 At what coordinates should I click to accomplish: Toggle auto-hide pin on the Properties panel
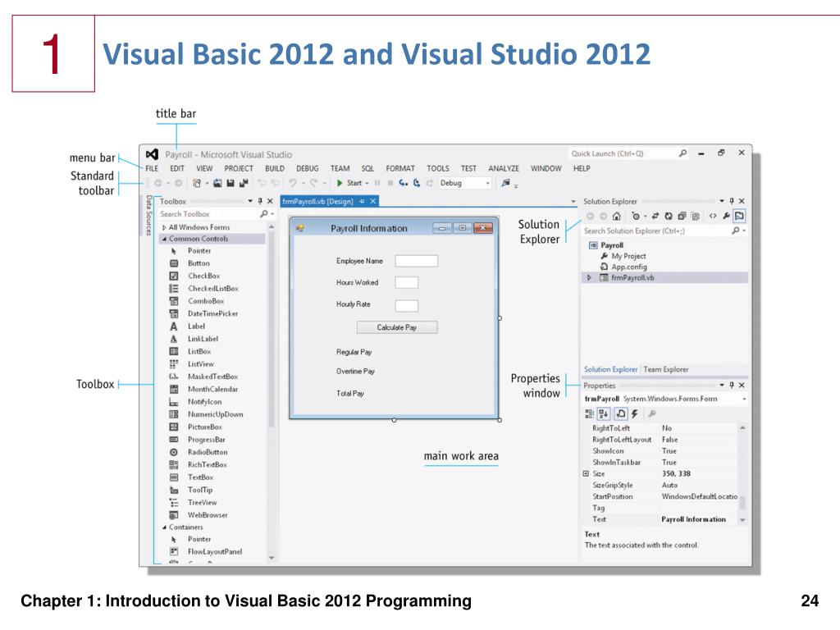[731, 386]
